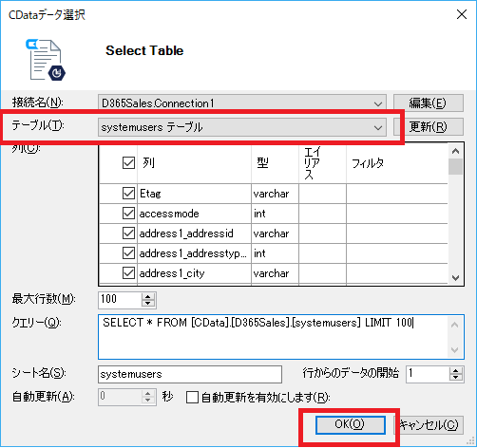Click the フィルタ filter column header
The width and height of the screenshot is (477, 448).
(397, 163)
